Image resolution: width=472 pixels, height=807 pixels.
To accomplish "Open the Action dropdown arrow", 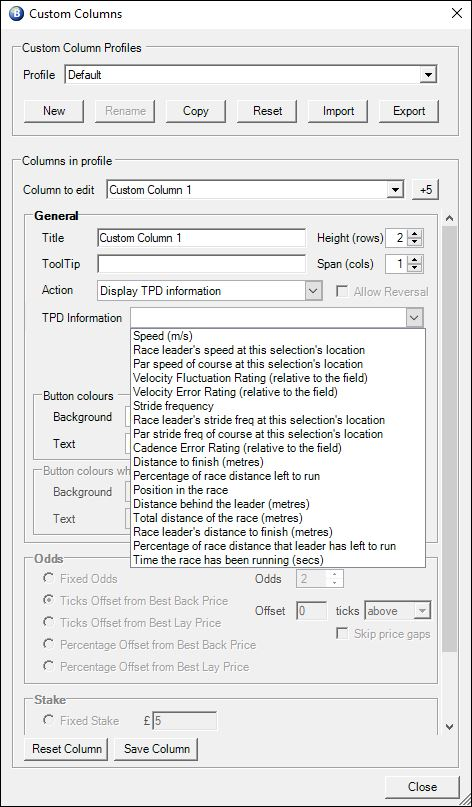I will click(x=313, y=291).
